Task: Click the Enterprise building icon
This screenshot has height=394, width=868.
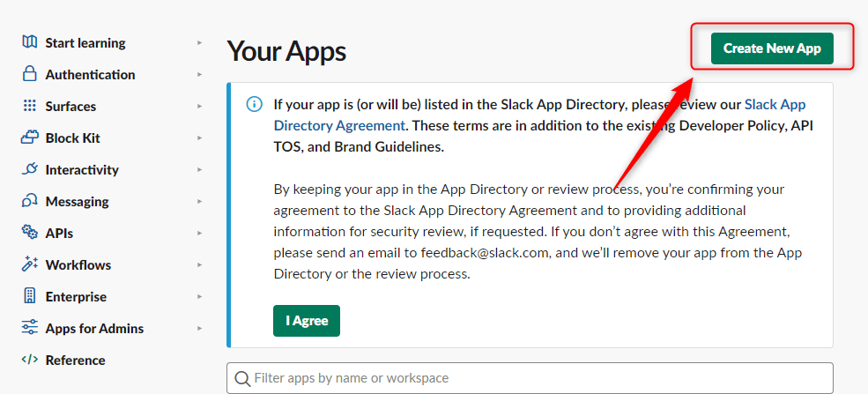Action: pyautogui.click(x=29, y=295)
